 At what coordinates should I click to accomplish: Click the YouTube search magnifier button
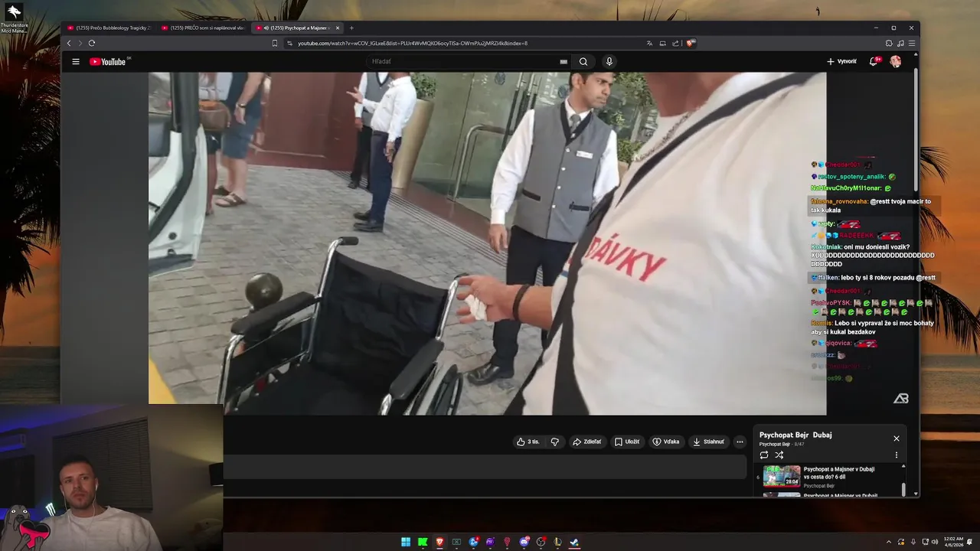[x=583, y=62]
